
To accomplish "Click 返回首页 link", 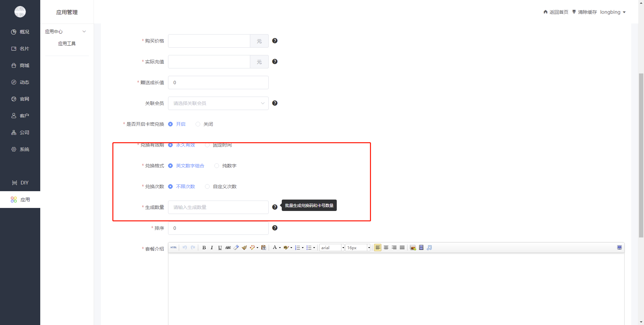I will coord(556,12).
